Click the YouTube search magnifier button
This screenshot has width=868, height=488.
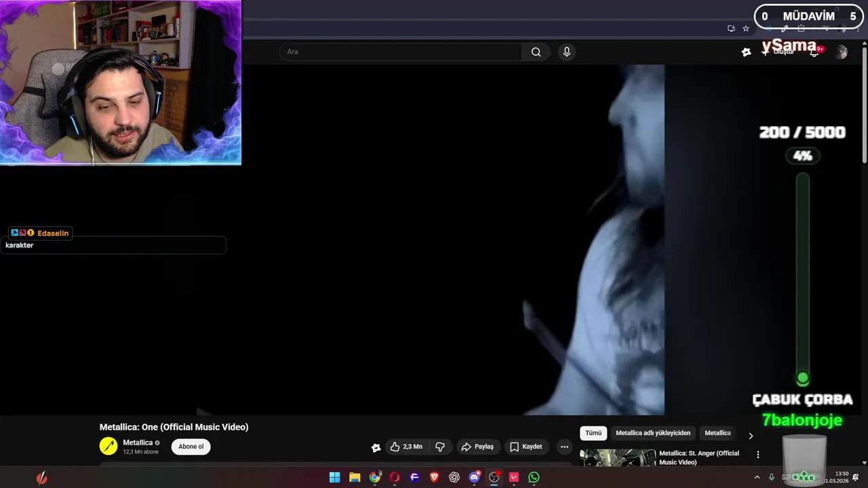click(x=536, y=52)
